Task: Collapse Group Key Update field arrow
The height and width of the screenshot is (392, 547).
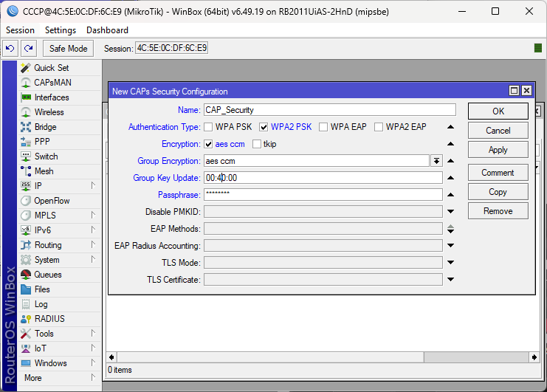Action: tap(451, 178)
